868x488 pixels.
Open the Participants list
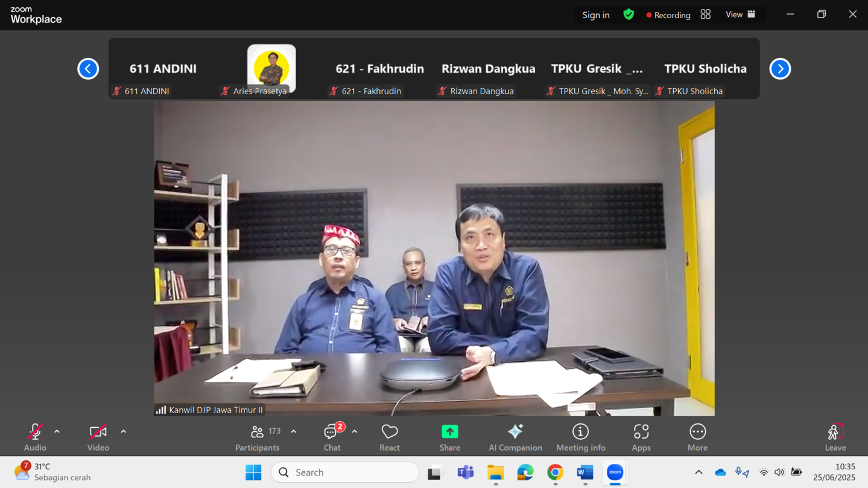[x=258, y=437]
